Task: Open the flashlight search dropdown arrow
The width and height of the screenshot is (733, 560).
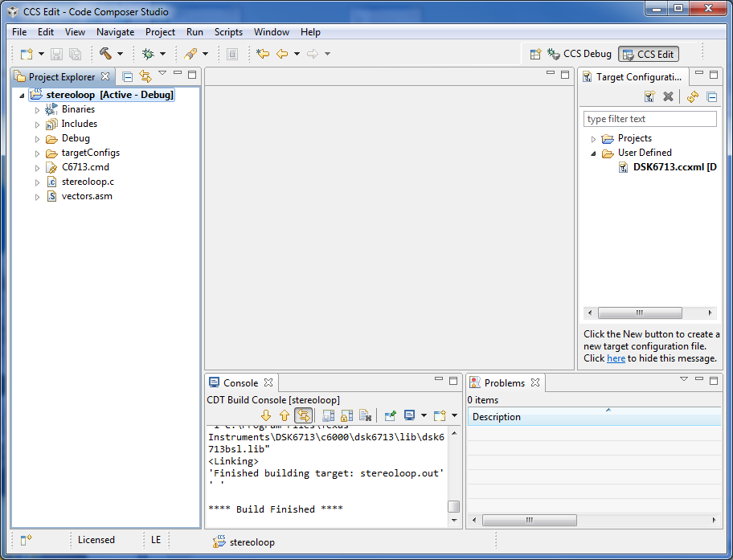Action: [205, 54]
